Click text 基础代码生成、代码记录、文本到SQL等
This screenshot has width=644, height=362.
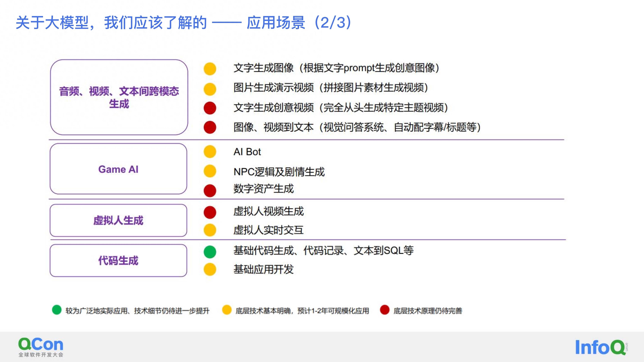click(323, 251)
